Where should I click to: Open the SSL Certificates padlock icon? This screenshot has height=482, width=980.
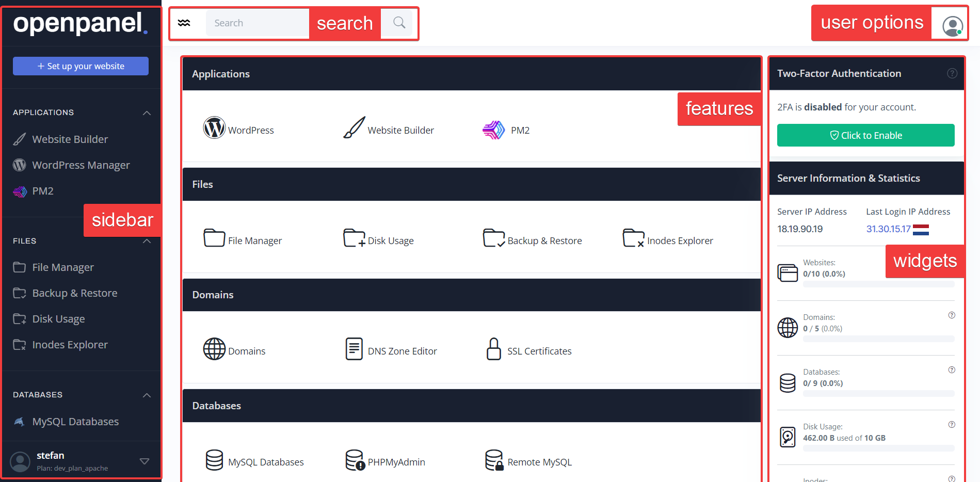pyautogui.click(x=494, y=349)
